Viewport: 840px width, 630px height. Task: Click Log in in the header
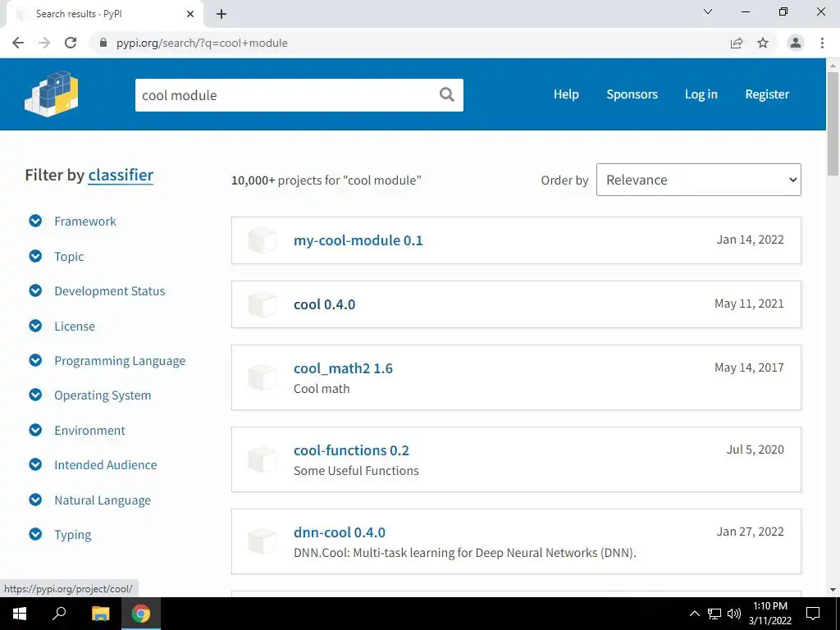pos(701,94)
